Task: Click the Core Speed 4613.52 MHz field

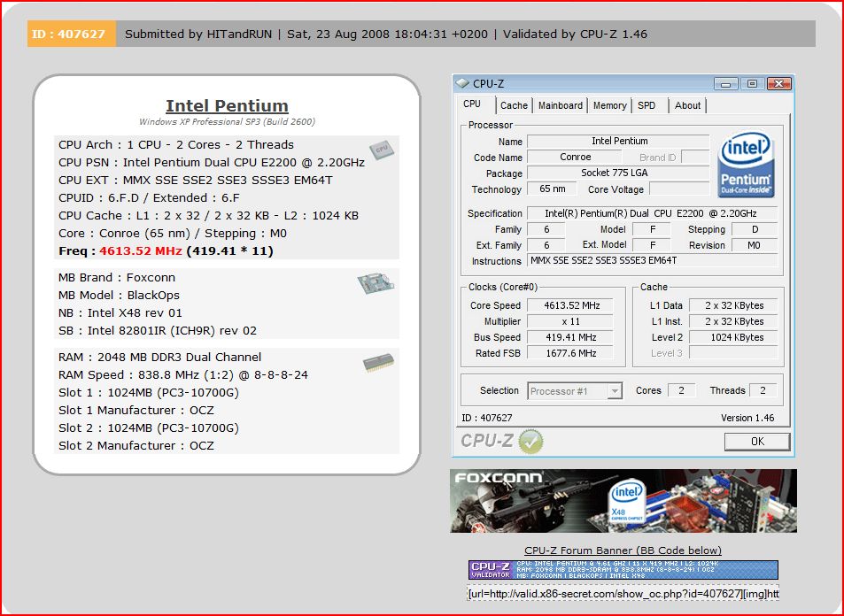Action: [x=570, y=305]
